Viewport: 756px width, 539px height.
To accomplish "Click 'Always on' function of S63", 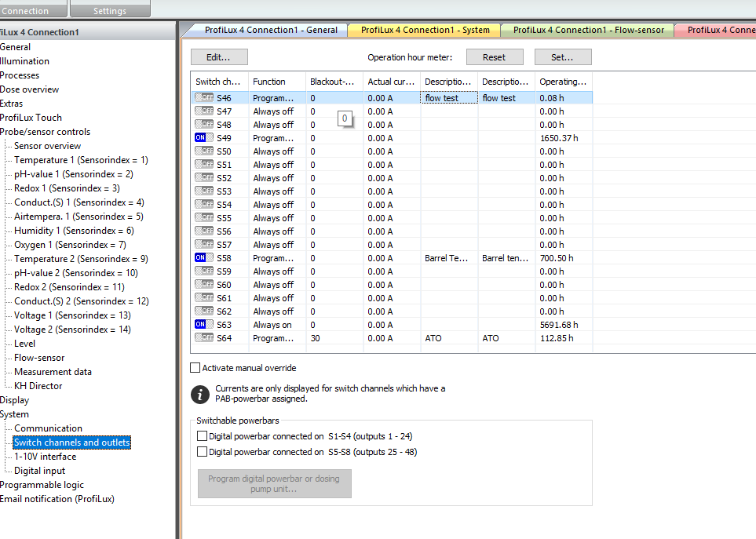I will [277, 325].
